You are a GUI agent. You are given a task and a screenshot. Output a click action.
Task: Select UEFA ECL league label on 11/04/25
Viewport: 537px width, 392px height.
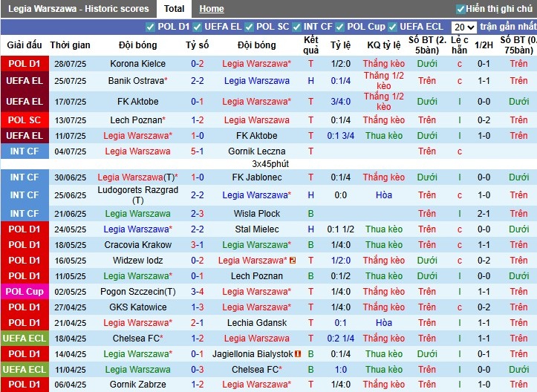(25, 370)
